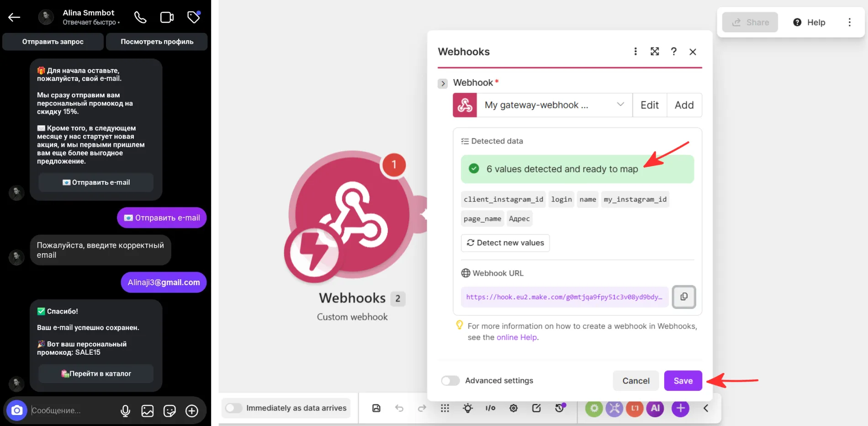868x426 pixels.
Task: Open the My gateway-webhook dropdown
Action: click(x=555, y=105)
